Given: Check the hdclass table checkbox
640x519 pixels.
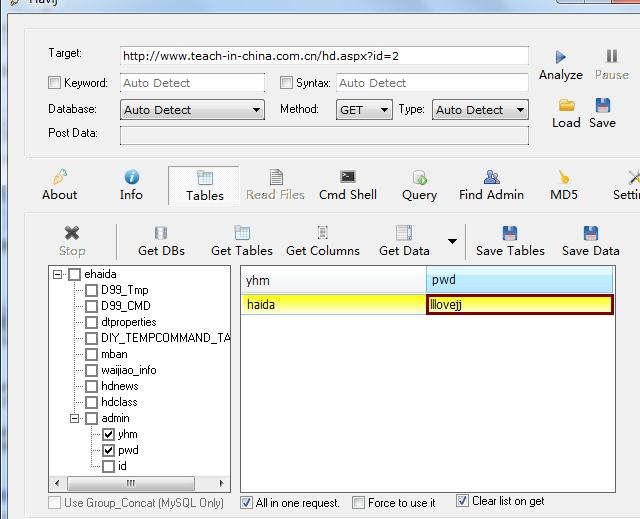Looking at the screenshot, I should pos(91,402).
